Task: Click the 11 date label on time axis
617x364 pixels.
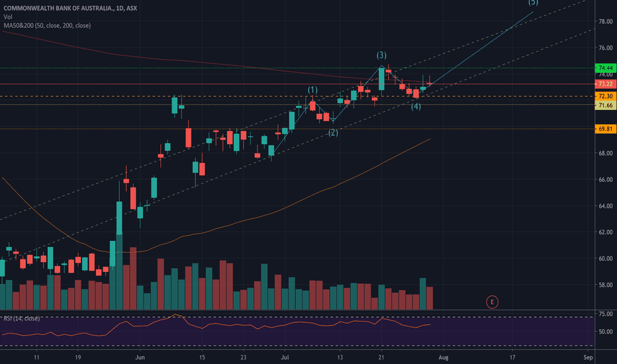Action: click(36, 357)
